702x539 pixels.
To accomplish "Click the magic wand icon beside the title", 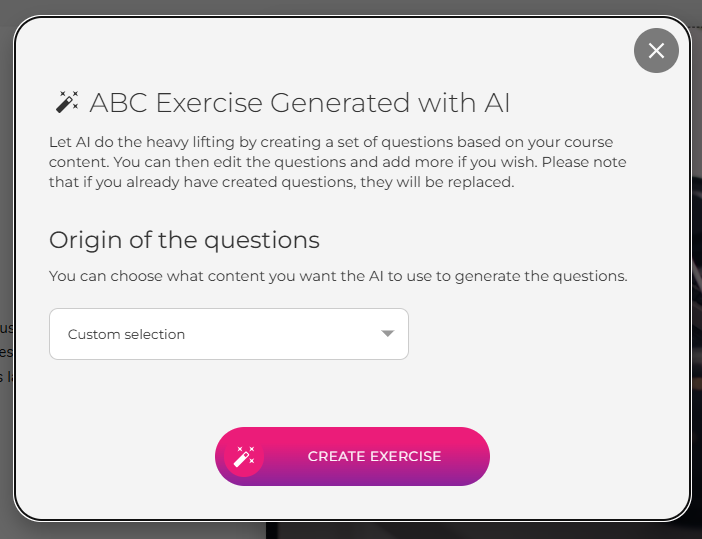I will pos(67,102).
